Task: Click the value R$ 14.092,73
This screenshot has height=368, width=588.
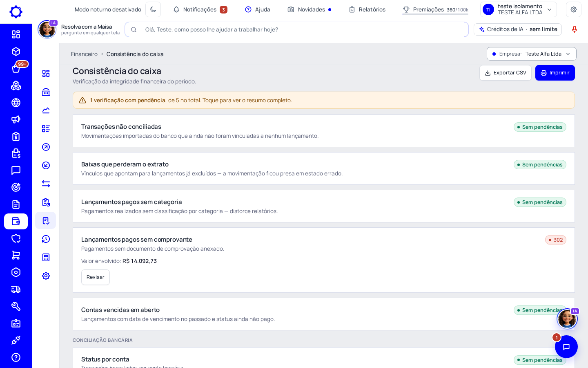Action: click(140, 261)
